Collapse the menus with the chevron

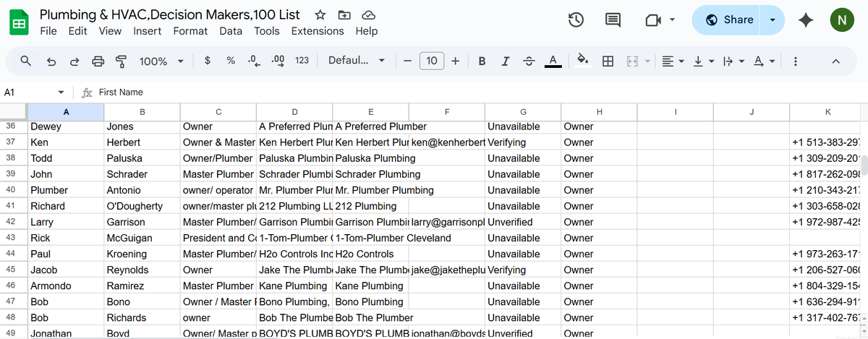pos(835,61)
